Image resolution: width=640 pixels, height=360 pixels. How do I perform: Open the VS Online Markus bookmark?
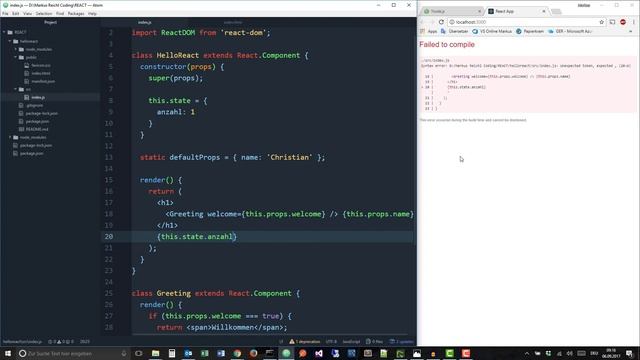[x=492, y=31]
